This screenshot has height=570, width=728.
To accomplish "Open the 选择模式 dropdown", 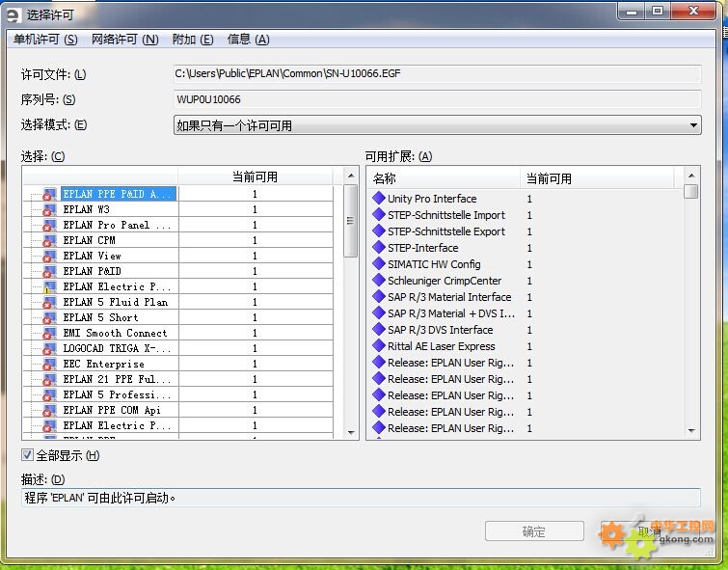I will tap(437, 125).
